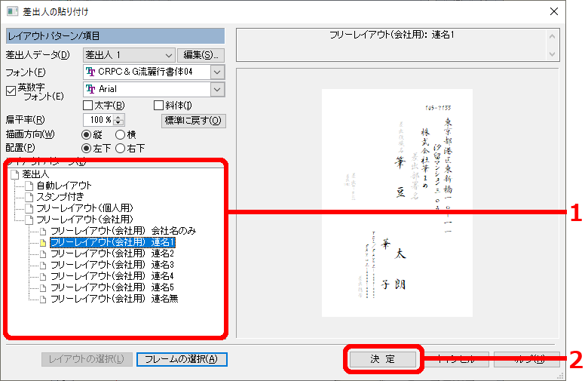Click the TrueType icon next to Arial
The height and width of the screenshot is (381, 588).
click(x=90, y=89)
